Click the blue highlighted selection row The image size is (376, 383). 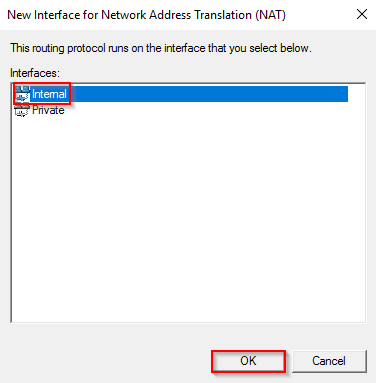[181, 94]
